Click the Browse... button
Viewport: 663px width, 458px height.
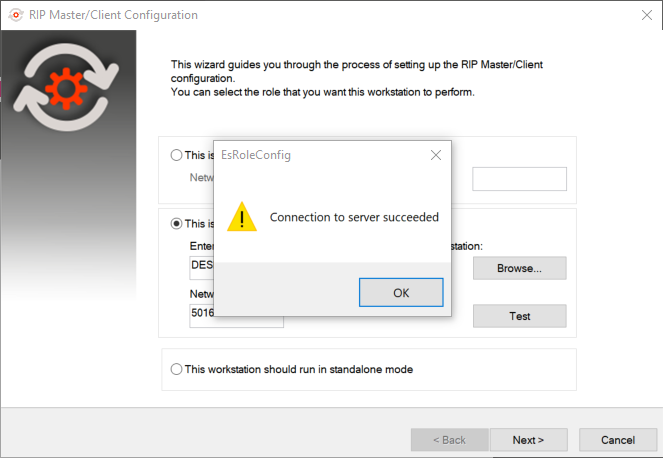[519, 268]
